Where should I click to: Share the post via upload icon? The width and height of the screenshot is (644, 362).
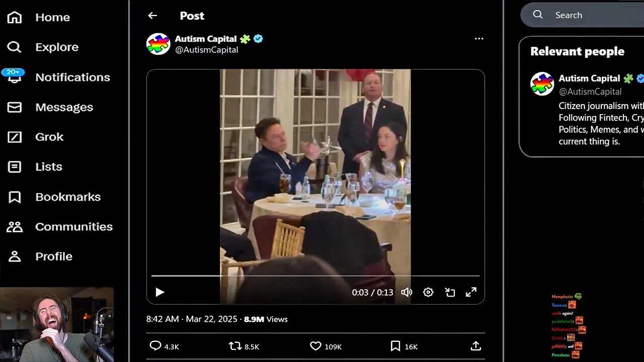(x=475, y=346)
